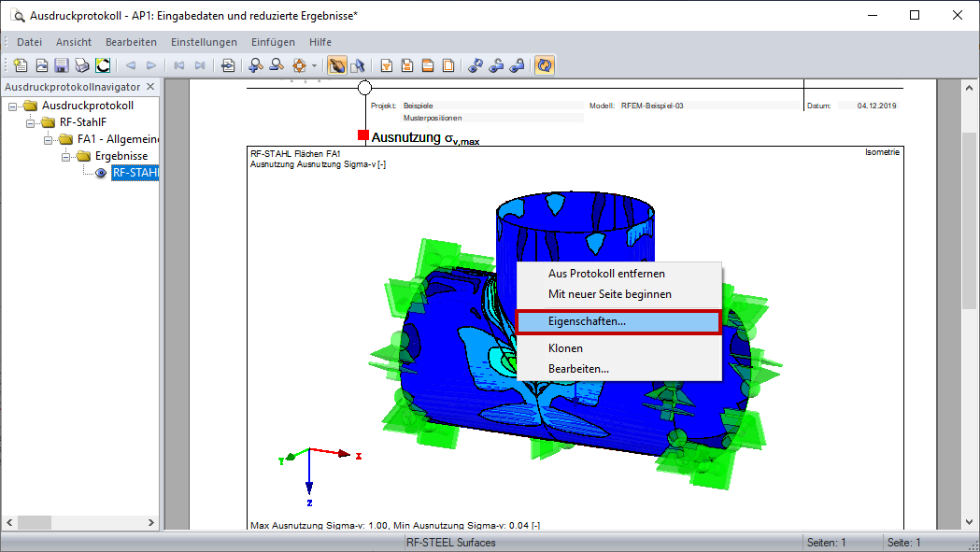Viewport: 980px width, 552px height.
Task: Click the navigator horizontal scrollbar thumb
Action: coord(35,522)
